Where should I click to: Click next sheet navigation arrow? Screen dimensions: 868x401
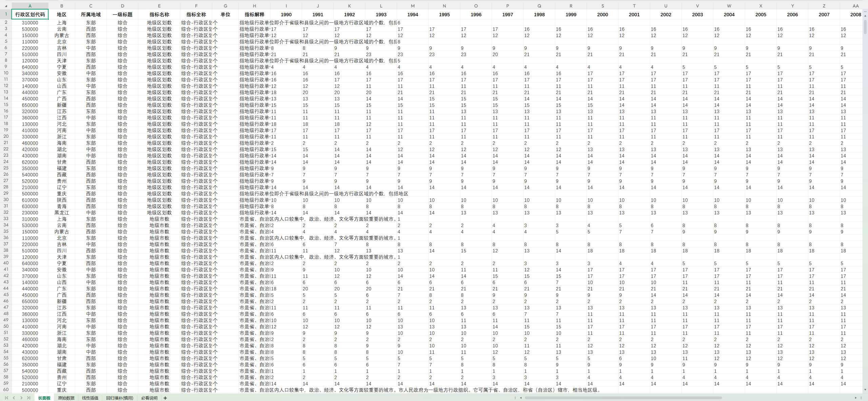pos(21,398)
